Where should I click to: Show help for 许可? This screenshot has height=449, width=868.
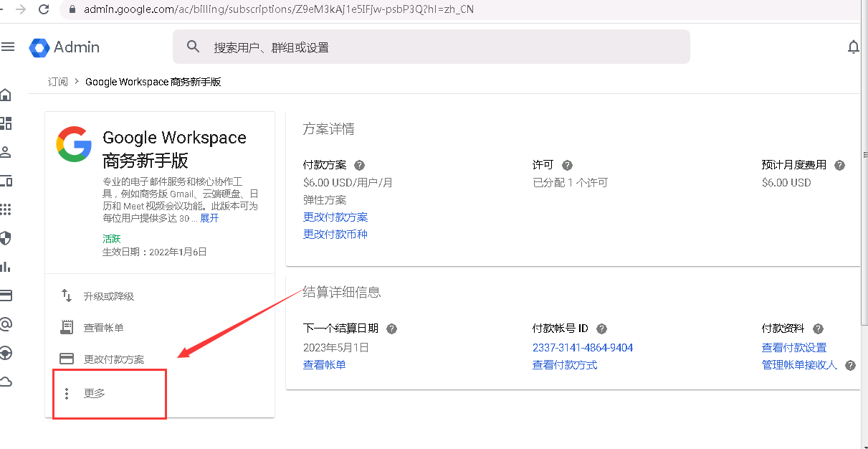click(x=568, y=165)
